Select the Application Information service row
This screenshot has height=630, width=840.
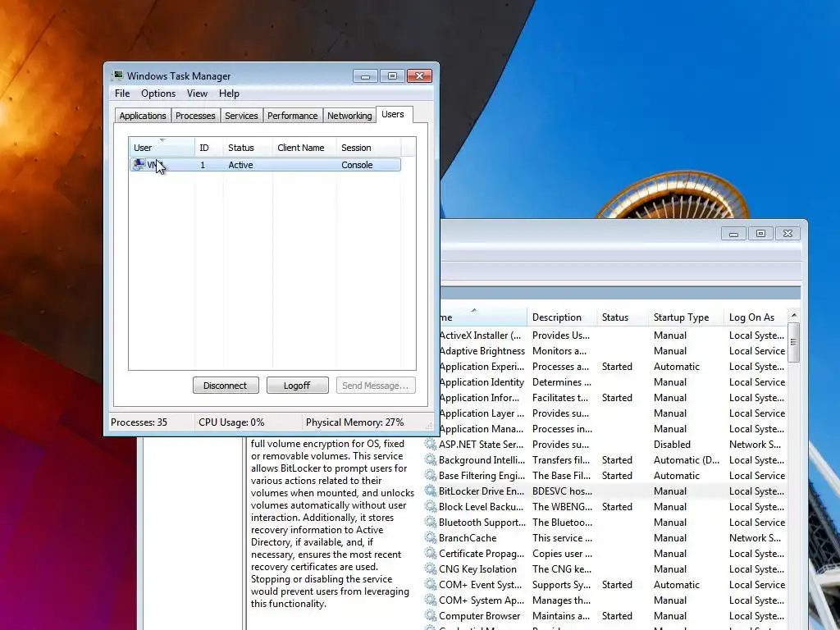click(614, 398)
